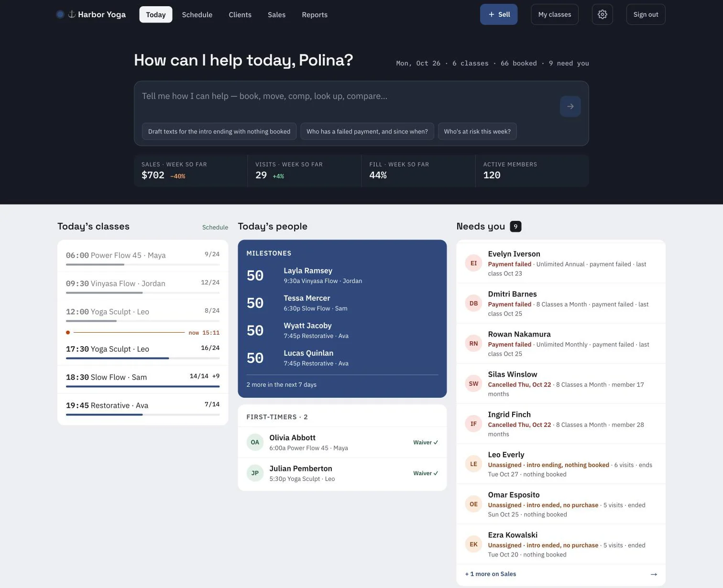This screenshot has height=588, width=723.
Task: Open the 18:30 Slow Flow class
Action: [143, 379]
